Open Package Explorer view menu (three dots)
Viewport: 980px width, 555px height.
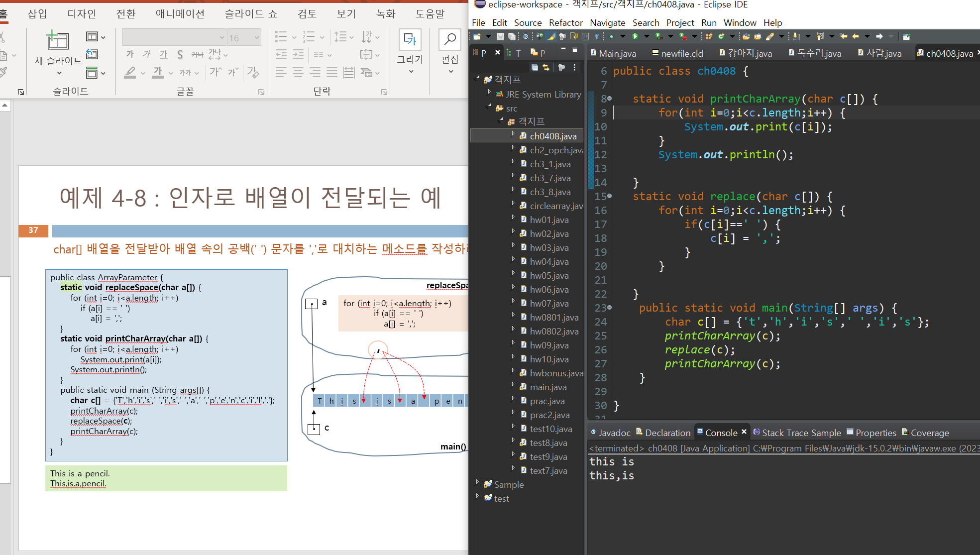point(574,67)
